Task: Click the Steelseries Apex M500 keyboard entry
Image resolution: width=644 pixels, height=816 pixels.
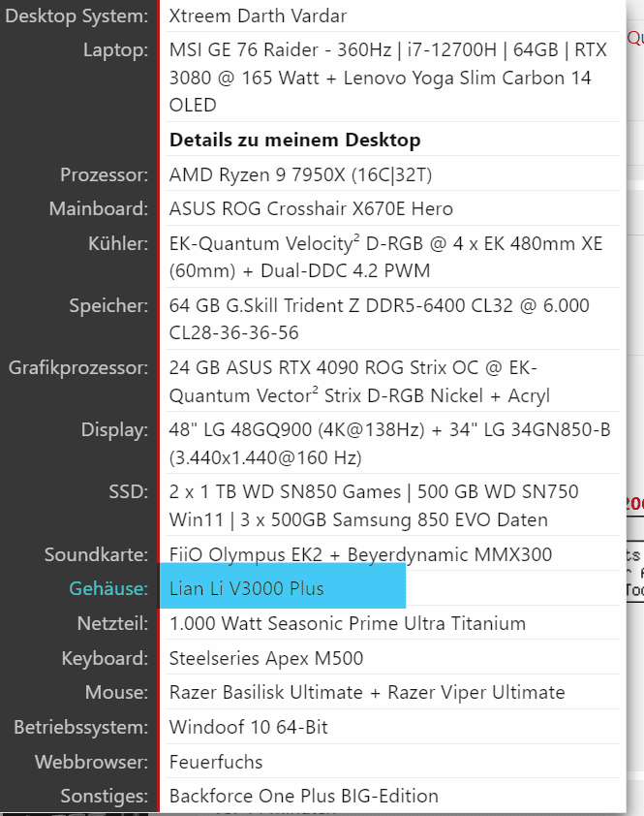Action: [x=266, y=658]
